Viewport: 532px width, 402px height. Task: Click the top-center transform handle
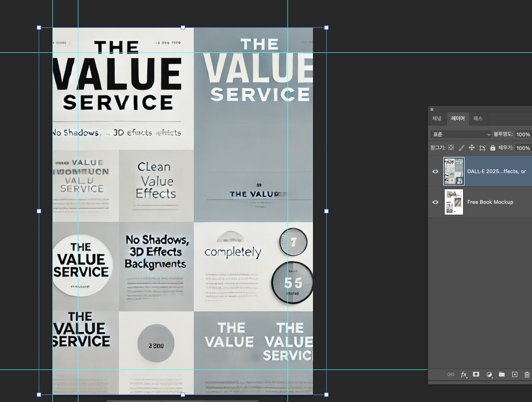183,27
